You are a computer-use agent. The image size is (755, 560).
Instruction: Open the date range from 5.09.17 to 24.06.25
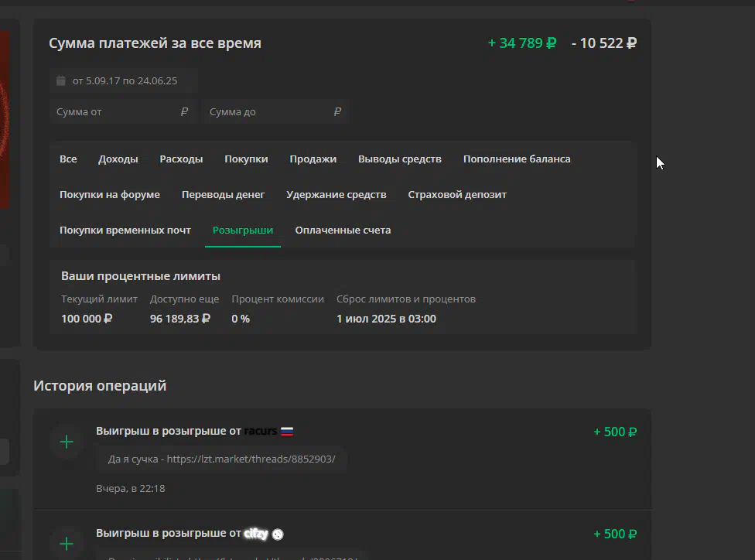click(x=123, y=80)
